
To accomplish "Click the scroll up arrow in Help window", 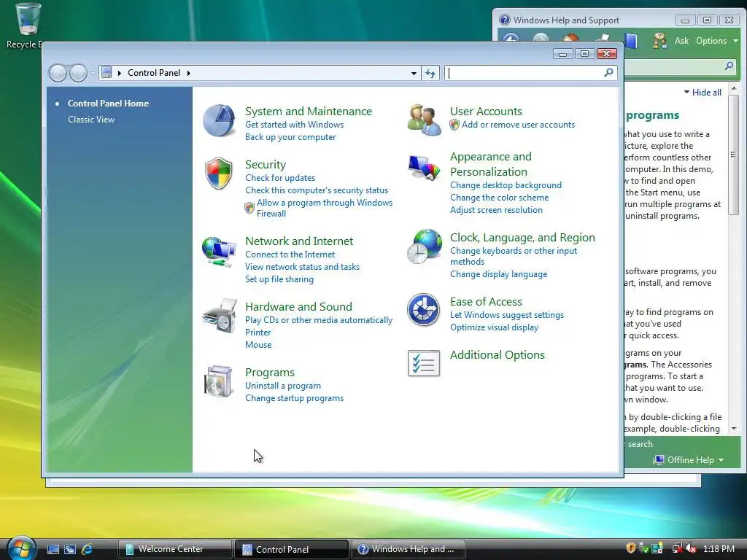I will point(734,88).
